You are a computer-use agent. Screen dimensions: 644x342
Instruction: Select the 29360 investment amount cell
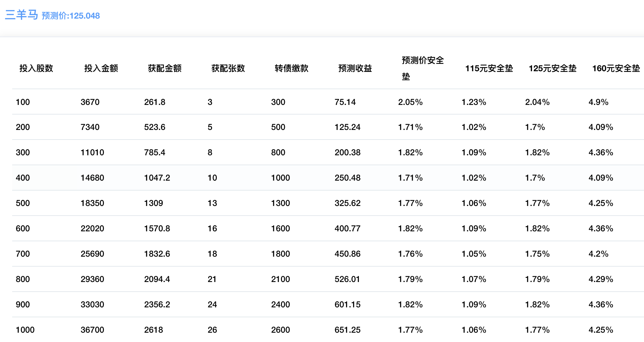point(92,279)
